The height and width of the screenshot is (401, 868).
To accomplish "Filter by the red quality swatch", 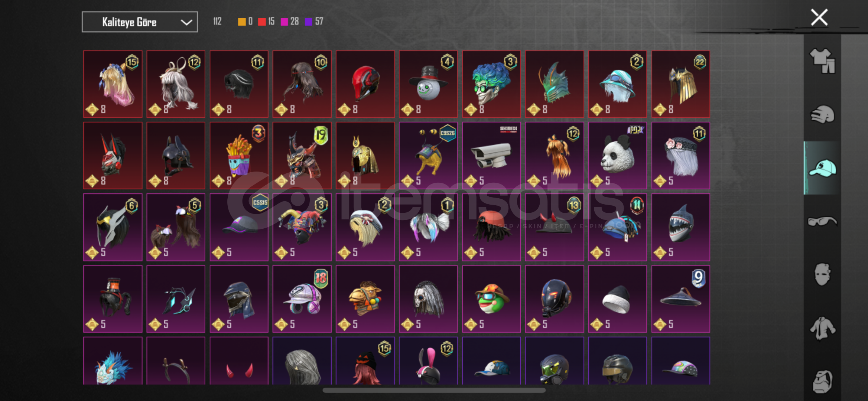I will tap(262, 22).
